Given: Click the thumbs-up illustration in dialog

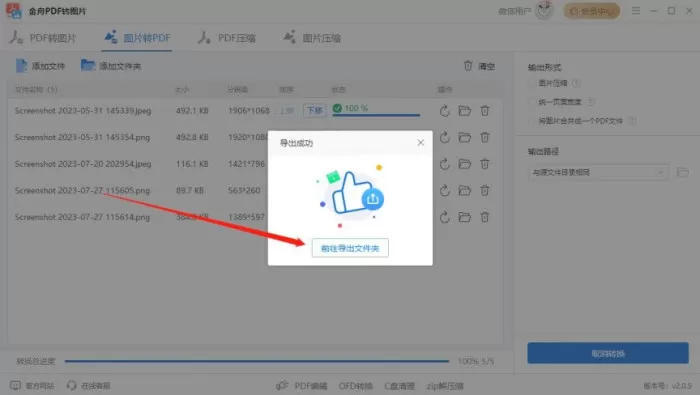Looking at the screenshot, I should pos(350,195).
